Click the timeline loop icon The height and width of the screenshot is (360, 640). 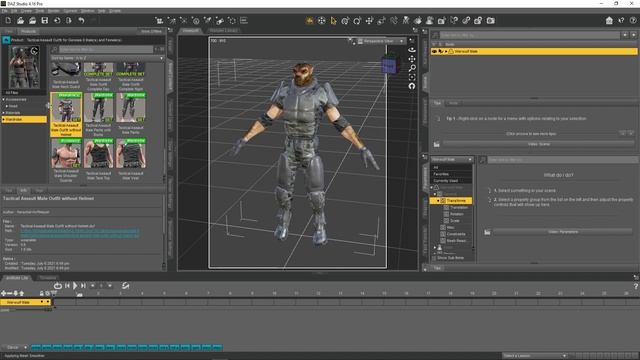click(58, 286)
